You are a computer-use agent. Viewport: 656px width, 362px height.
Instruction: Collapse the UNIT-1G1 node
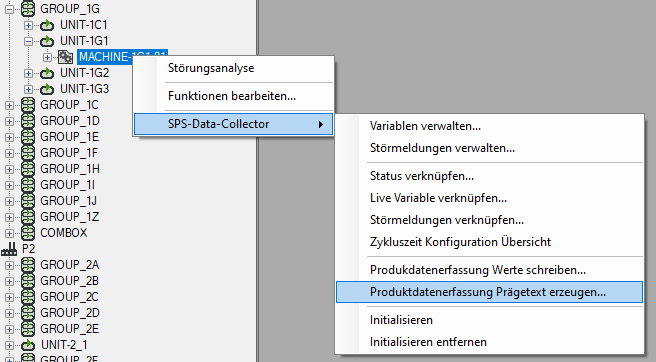(x=28, y=41)
